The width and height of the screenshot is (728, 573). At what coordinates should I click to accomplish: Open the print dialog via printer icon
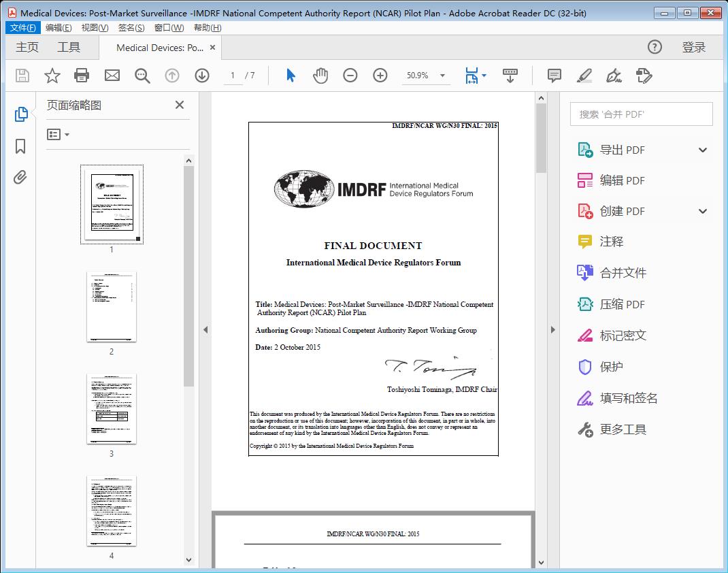(82, 76)
